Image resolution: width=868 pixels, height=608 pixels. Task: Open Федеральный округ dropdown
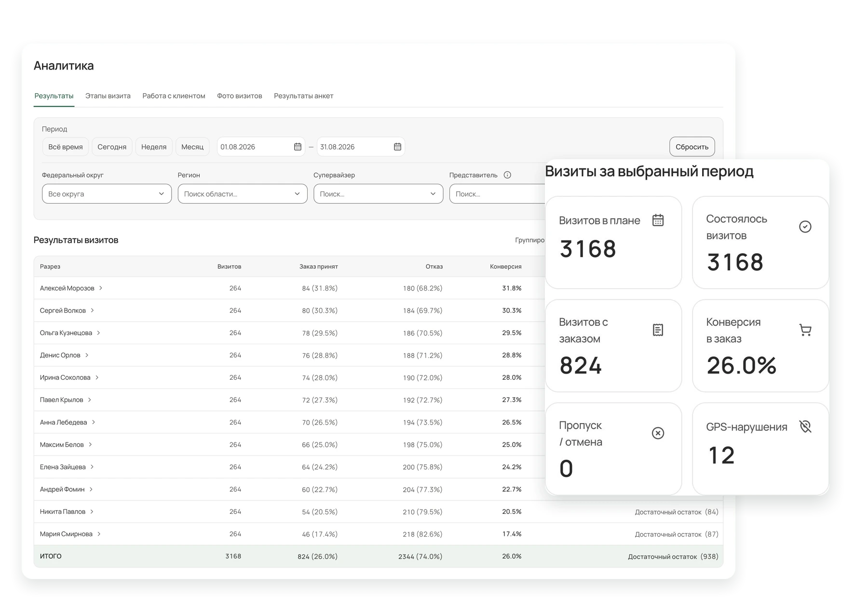[x=107, y=194]
